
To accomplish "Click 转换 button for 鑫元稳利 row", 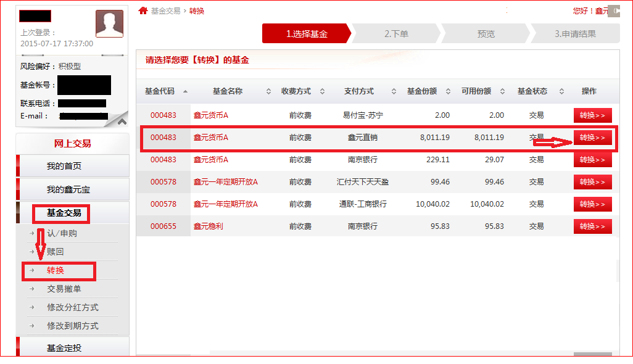I will point(593,226).
